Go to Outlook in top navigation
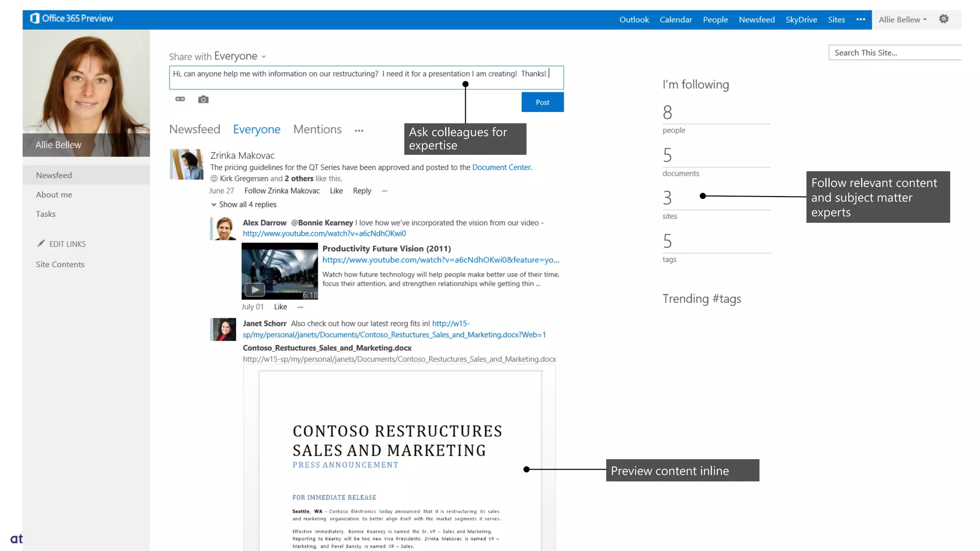980x551 pixels. coord(634,20)
